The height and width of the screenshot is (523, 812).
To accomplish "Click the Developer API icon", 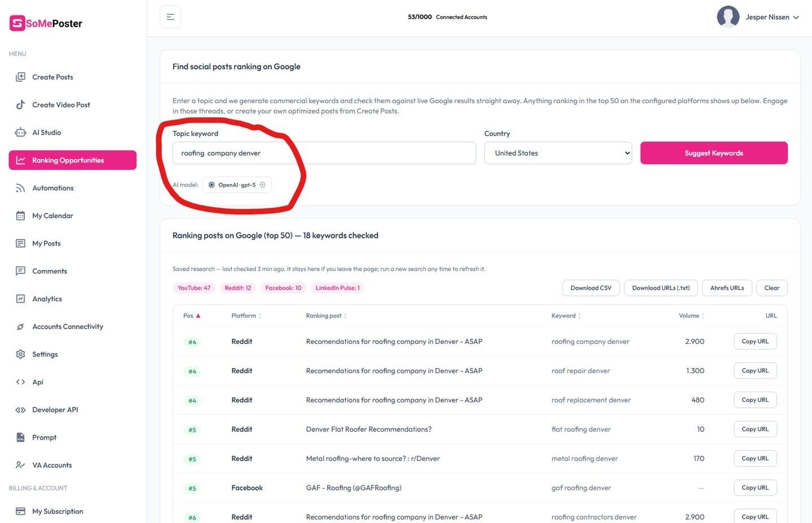I will (x=20, y=410).
